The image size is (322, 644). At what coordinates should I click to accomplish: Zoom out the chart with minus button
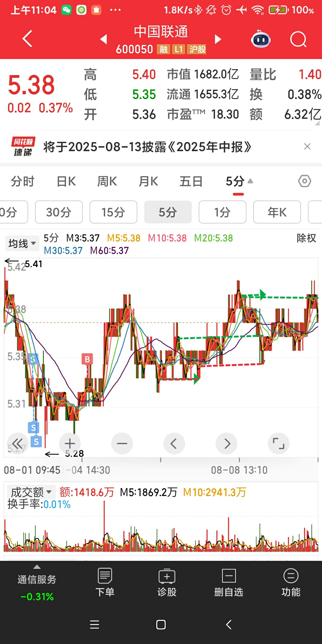(x=122, y=443)
